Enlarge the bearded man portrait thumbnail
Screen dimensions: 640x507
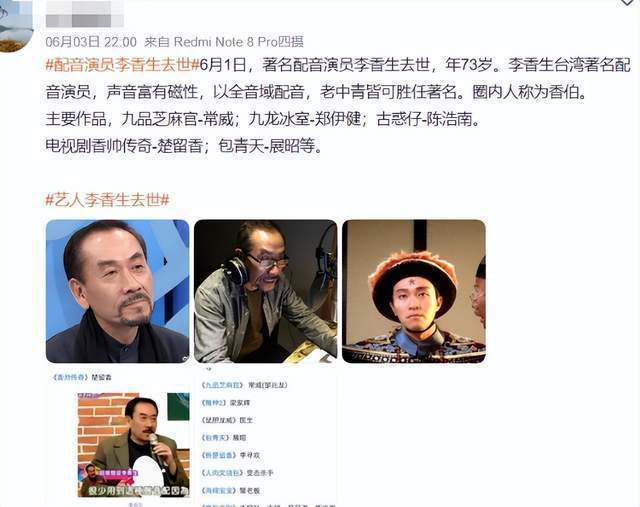(118, 291)
